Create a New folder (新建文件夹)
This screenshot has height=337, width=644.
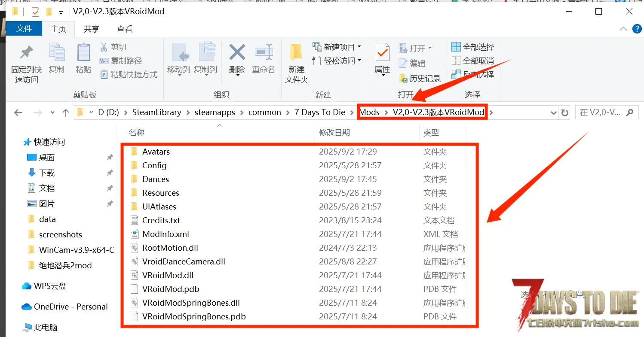point(297,64)
